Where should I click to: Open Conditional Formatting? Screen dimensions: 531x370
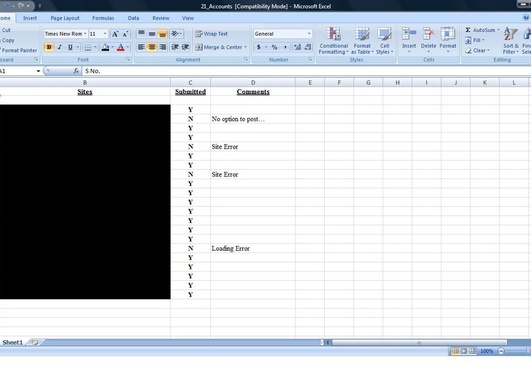tap(334, 41)
